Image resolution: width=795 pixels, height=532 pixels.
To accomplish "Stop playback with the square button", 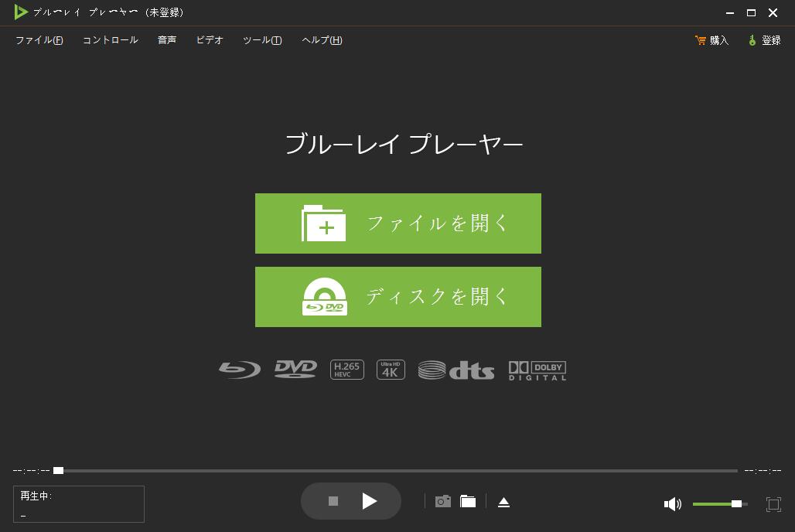I will click(x=333, y=501).
